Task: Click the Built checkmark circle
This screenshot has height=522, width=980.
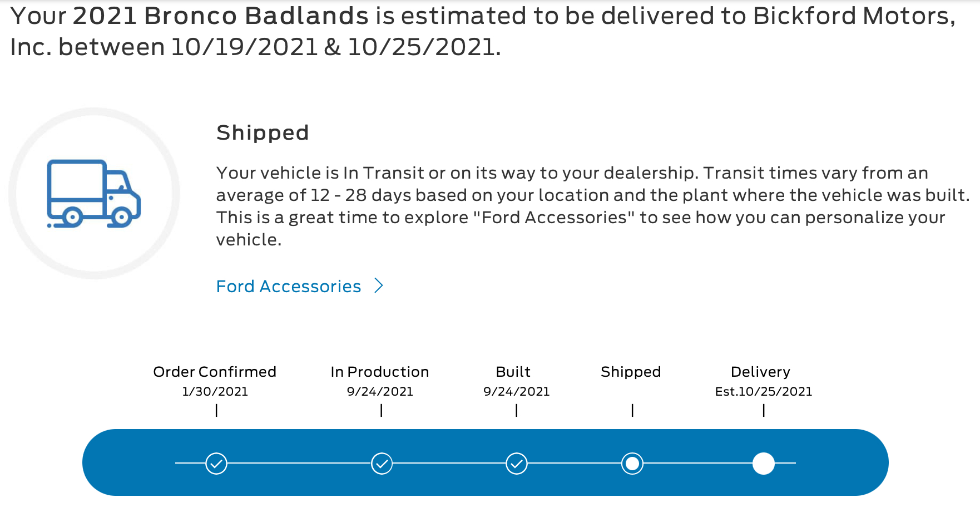Action: coord(517,463)
